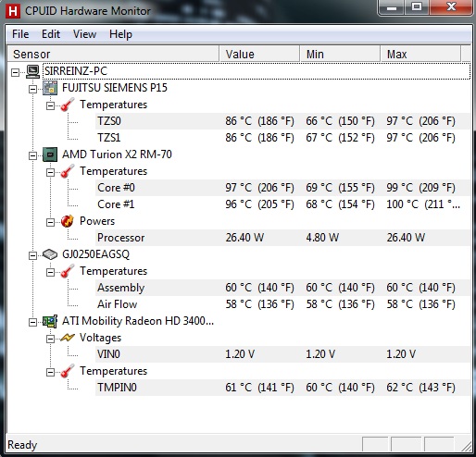The image size is (476, 457).
Task: Collapse the Voltages section under Radeon
Action: (x=50, y=339)
